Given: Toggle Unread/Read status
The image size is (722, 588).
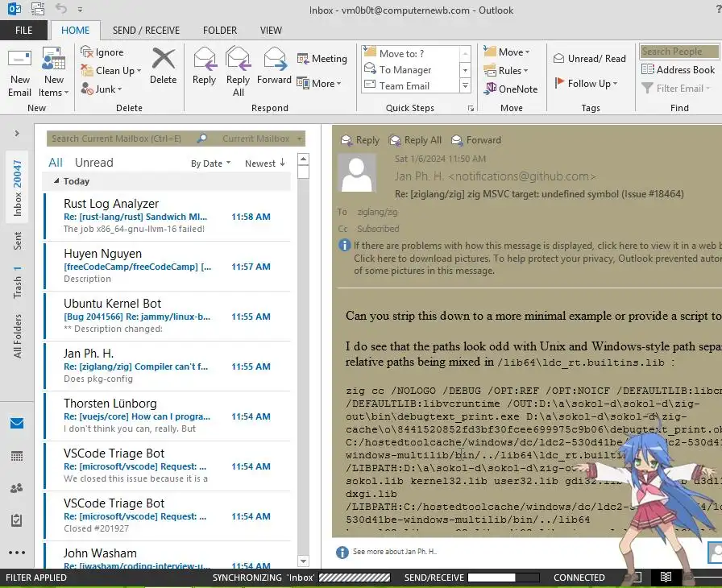Looking at the screenshot, I should 589,59.
